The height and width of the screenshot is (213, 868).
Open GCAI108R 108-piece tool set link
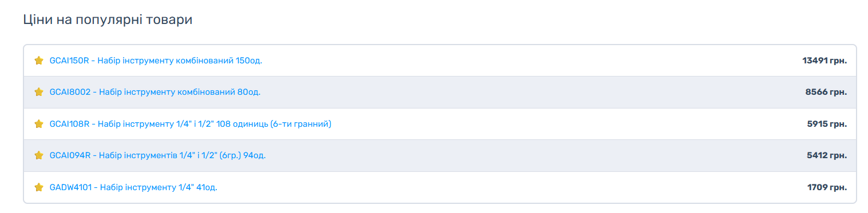[191, 124]
